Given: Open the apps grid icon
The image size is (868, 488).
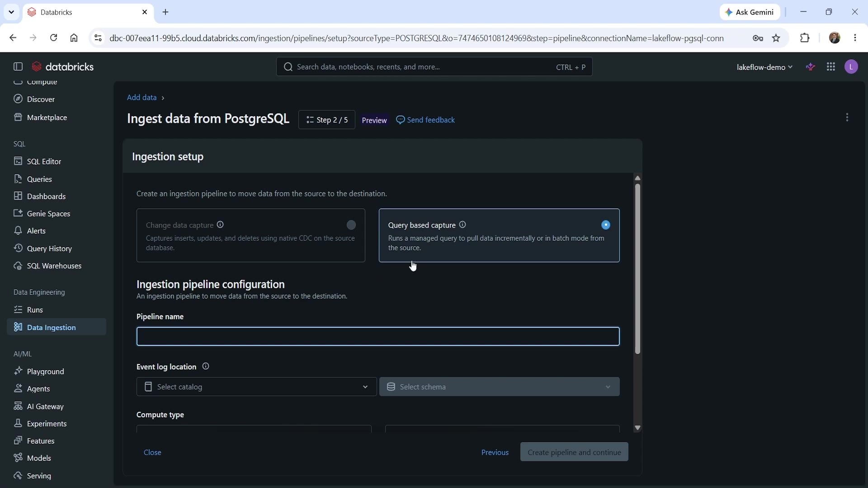Looking at the screenshot, I should coord(831,67).
